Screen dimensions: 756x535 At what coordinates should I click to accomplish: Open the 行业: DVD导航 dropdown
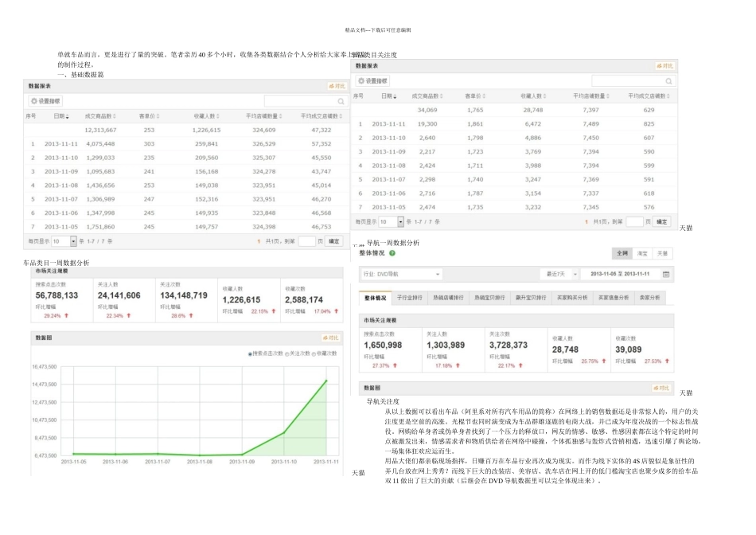402,274
